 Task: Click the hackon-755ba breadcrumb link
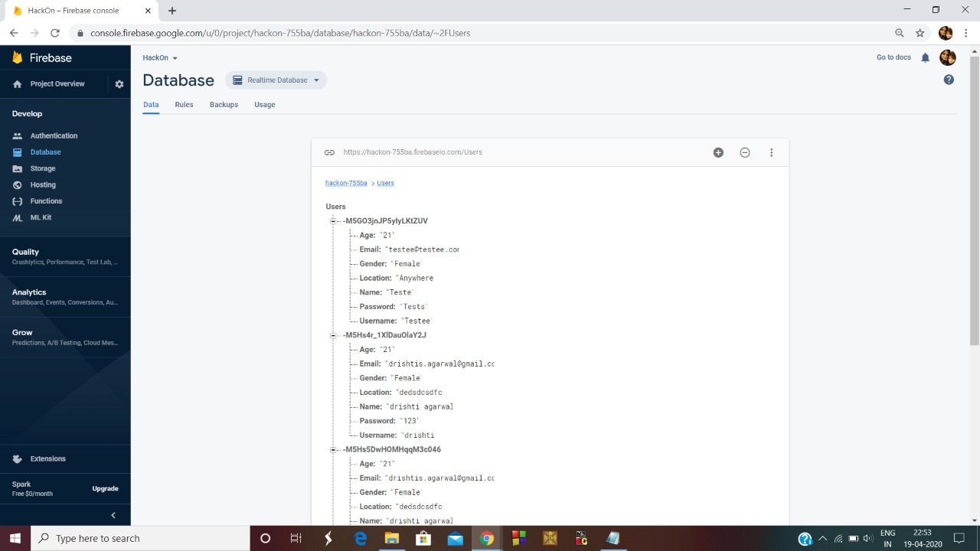coord(346,184)
